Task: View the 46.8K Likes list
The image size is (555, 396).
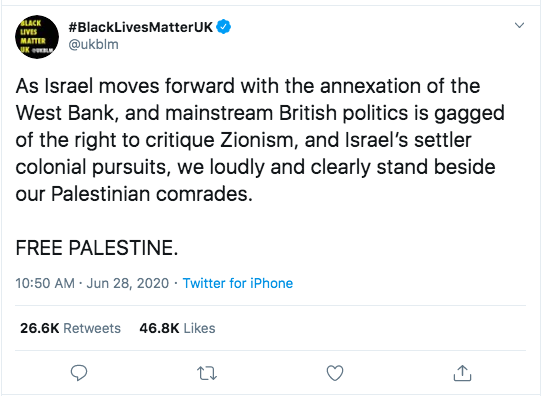Action: click(177, 328)
